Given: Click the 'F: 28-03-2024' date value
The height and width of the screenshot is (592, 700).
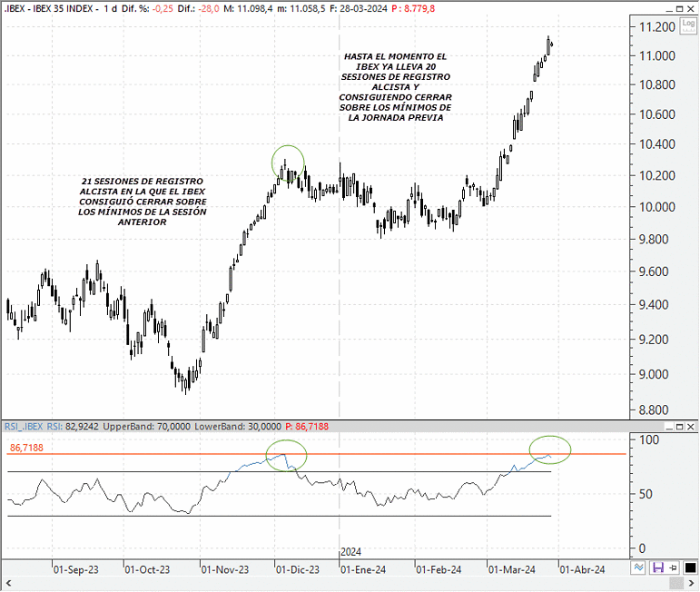Looking at the screenshot, I should [x=359, y=8].
